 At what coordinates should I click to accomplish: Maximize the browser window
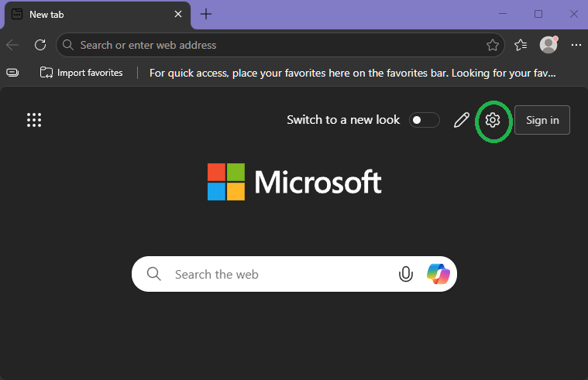tap(538, 14)
